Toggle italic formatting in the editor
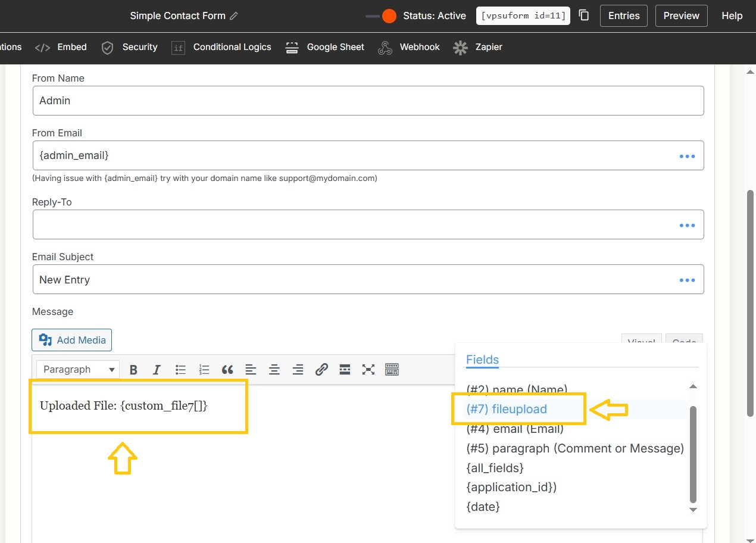 pos(156,369)
